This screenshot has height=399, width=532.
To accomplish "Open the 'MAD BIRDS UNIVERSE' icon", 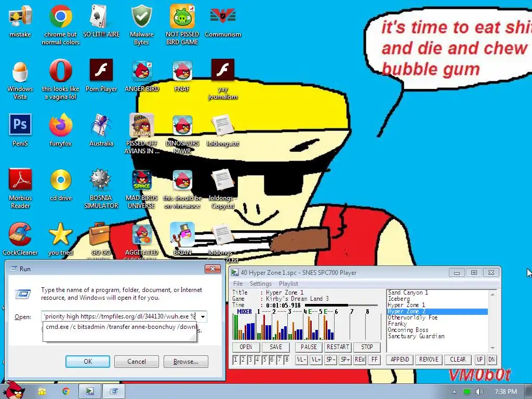I will click(141, 180).
